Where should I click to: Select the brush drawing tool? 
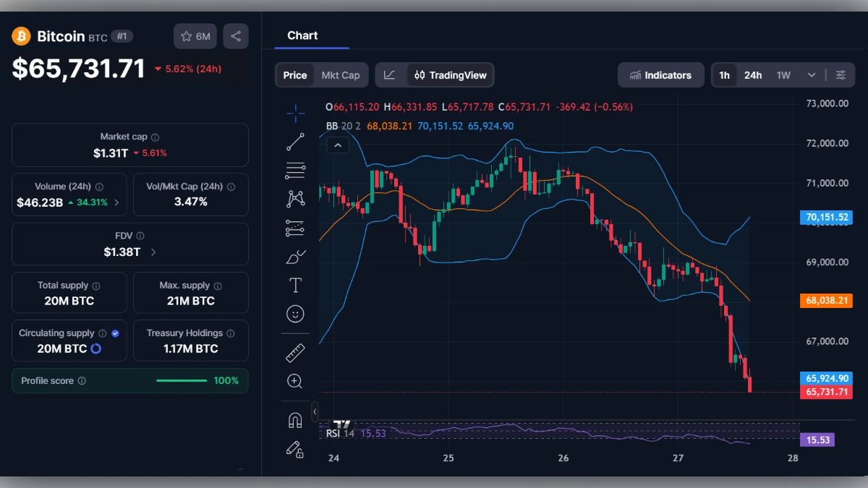click(295, 256)
